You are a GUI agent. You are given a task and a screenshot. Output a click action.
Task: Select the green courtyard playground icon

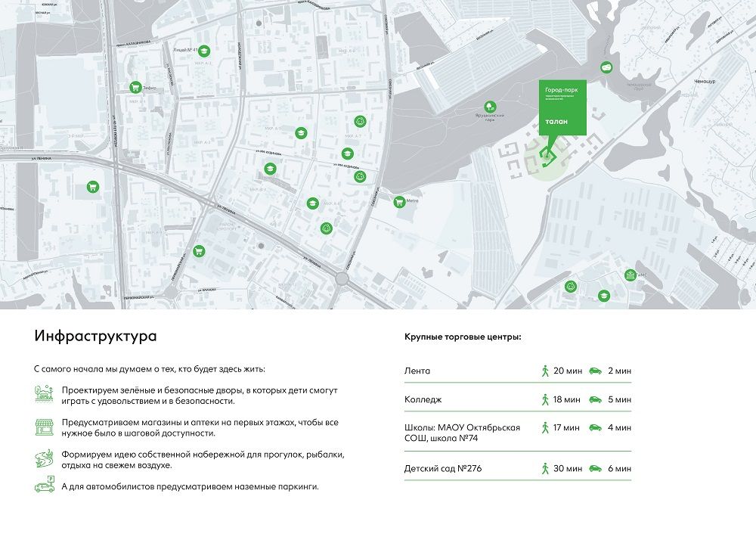click(x=44, y=395)
